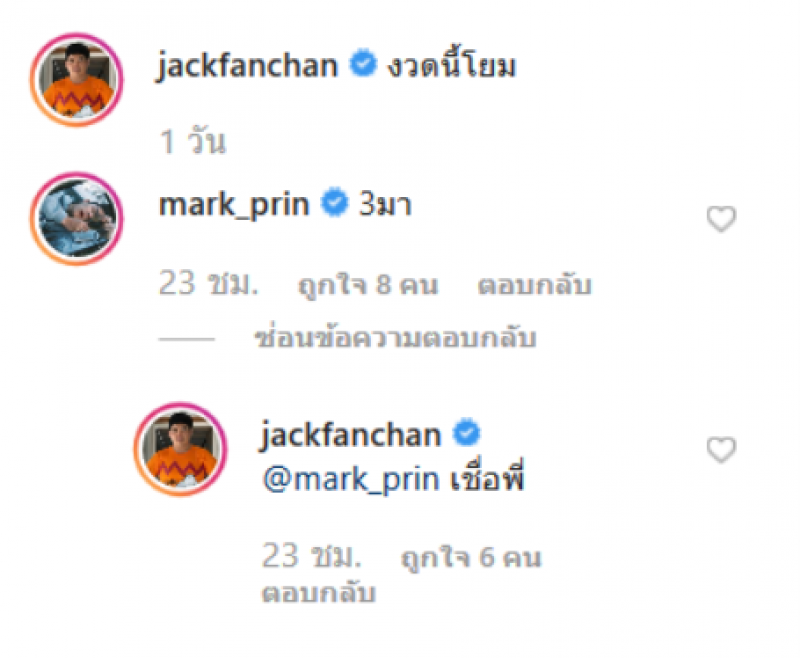Follow the @mark_prin mention in the reply

pos(351,480)
